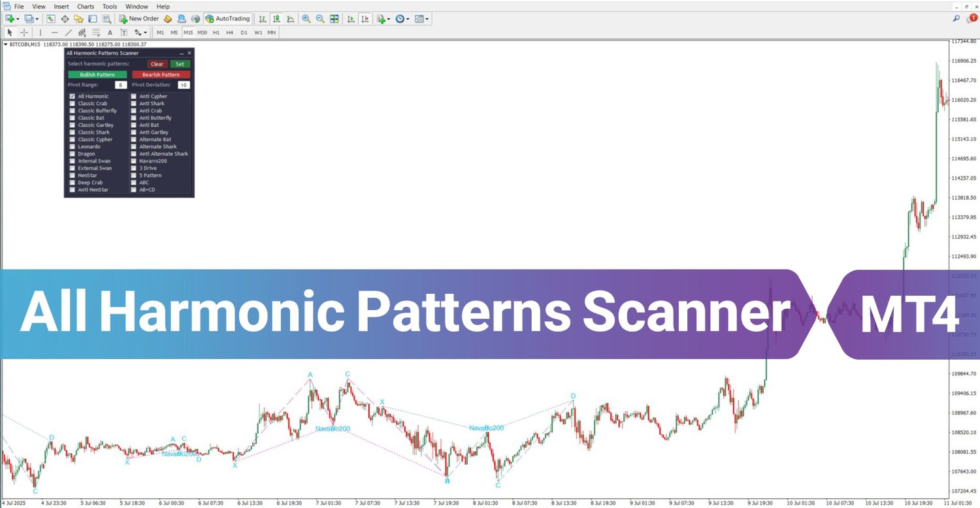Screen dimensions: 980x508
Task: Open the Charts menu
Action: click(86, 6)
